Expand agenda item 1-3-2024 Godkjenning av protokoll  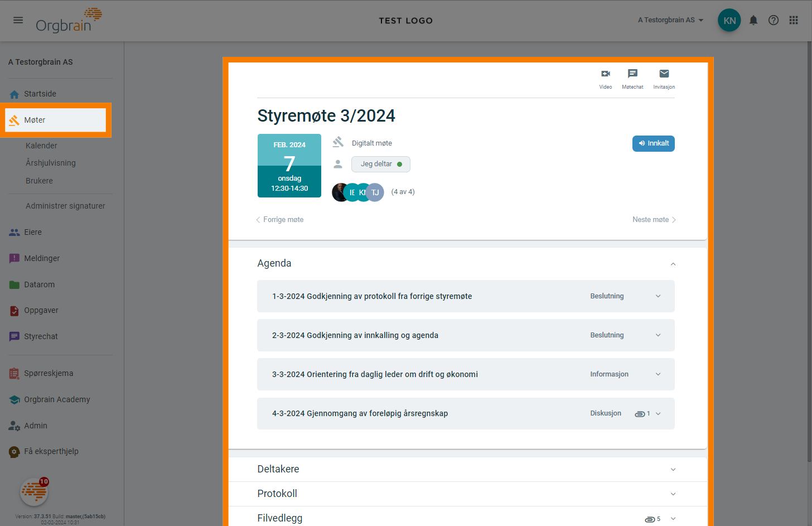coord(658,296)
